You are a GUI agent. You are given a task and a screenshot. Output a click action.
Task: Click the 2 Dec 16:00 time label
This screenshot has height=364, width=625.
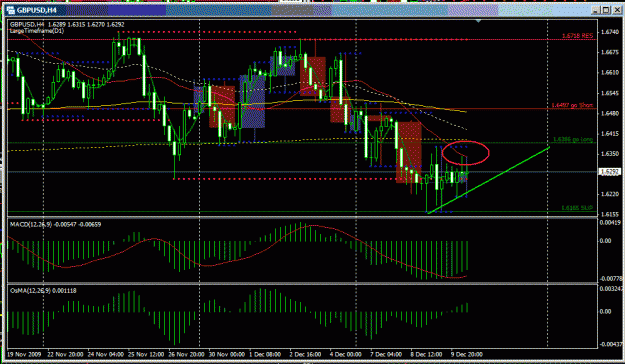[x=306, y=354]
